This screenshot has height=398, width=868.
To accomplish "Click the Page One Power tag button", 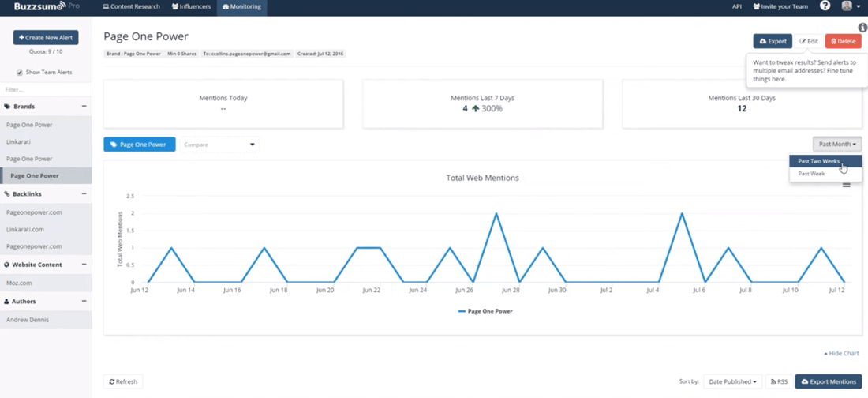I will [140, 145].
